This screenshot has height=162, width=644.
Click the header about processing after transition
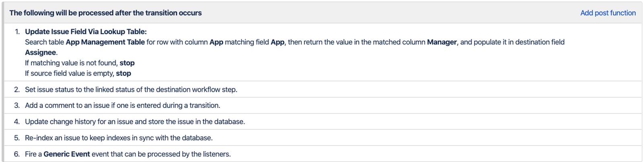pos(105,13)
